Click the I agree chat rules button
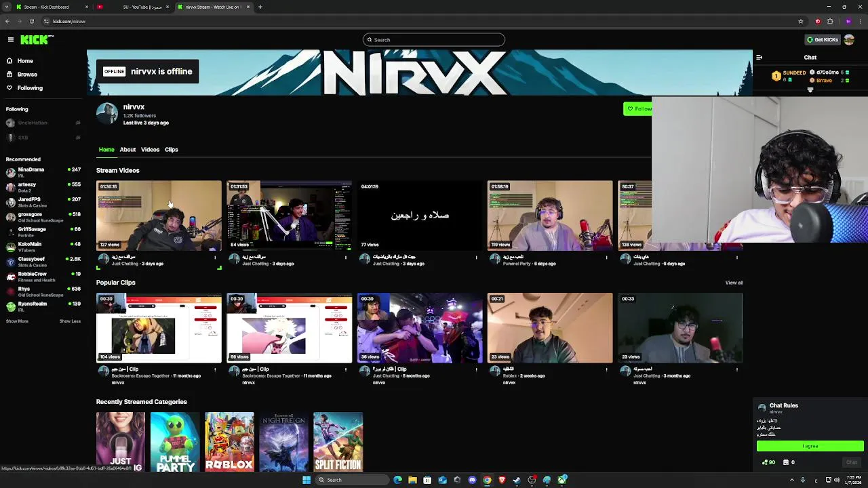Screen dimensions: 868x488 (x=810, y=446)
